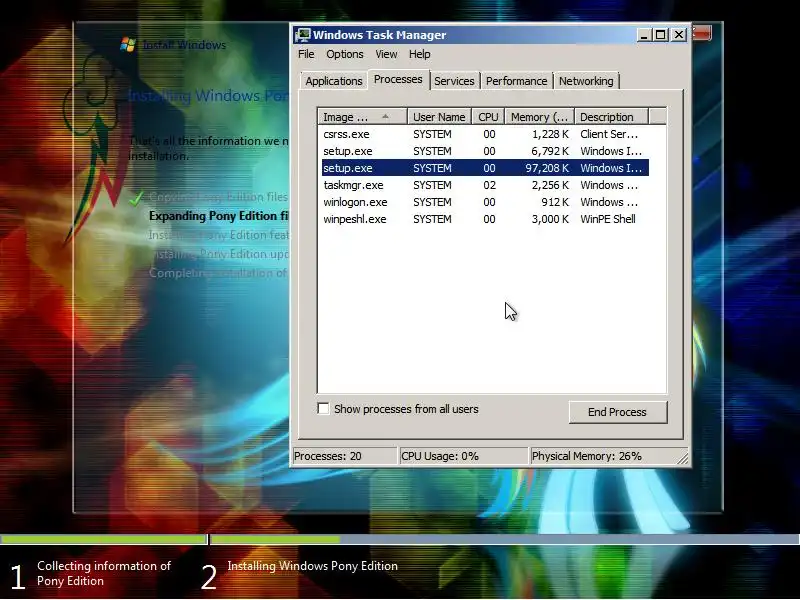Click the green checkmark beside copied files step
Image resolution: width=800 pixels, height=600 pixels.
coord(136,198)
